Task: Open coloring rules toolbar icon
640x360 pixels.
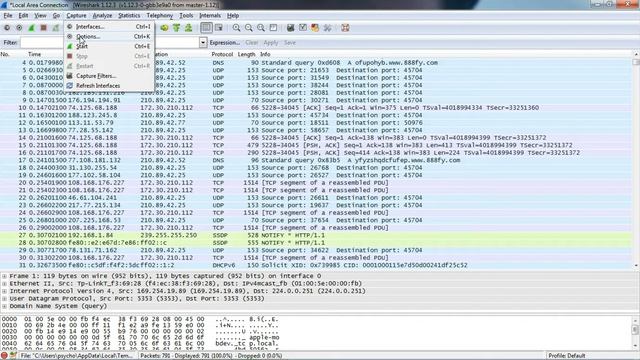Action: (315, 28)
